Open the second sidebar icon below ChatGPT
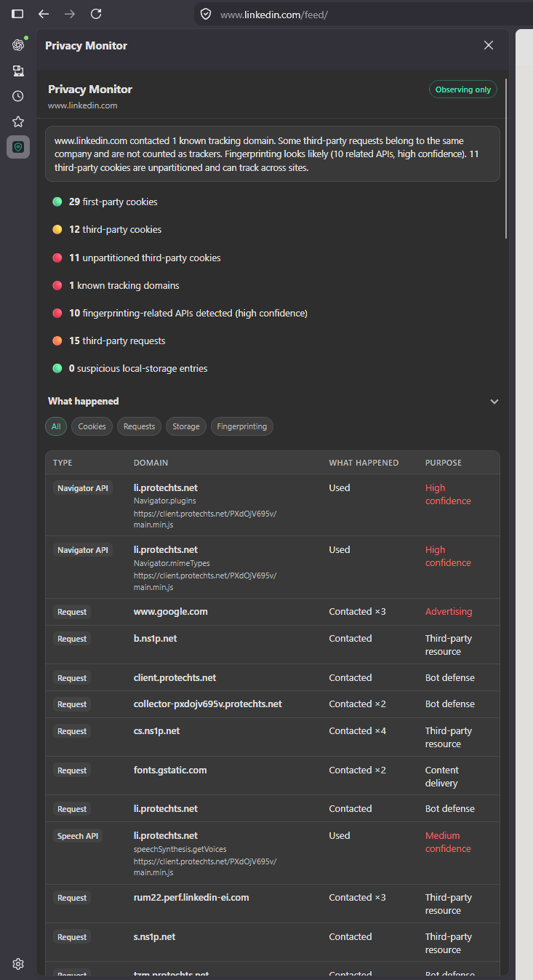The width and height of the screenshot is (533, 980). [x=18, y=71]
